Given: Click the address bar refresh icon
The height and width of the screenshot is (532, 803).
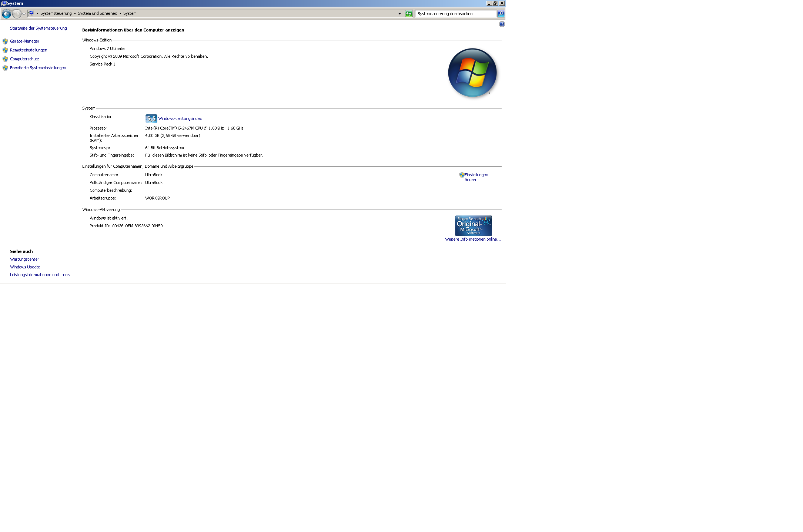Looking at the screenshot, I should [x=409, y=14].
